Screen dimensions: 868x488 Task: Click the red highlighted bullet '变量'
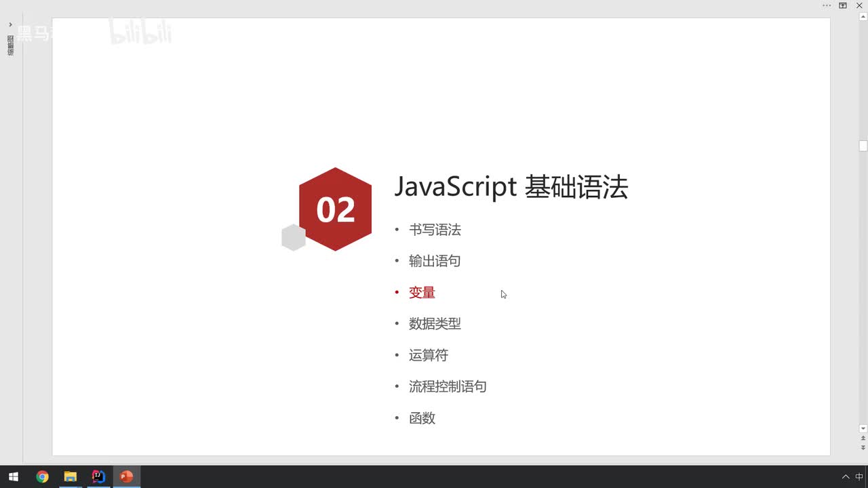point(422,293)
